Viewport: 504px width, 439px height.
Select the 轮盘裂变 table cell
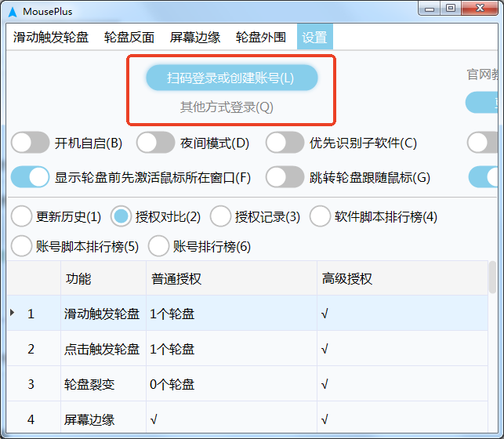(x=103, y=384)
